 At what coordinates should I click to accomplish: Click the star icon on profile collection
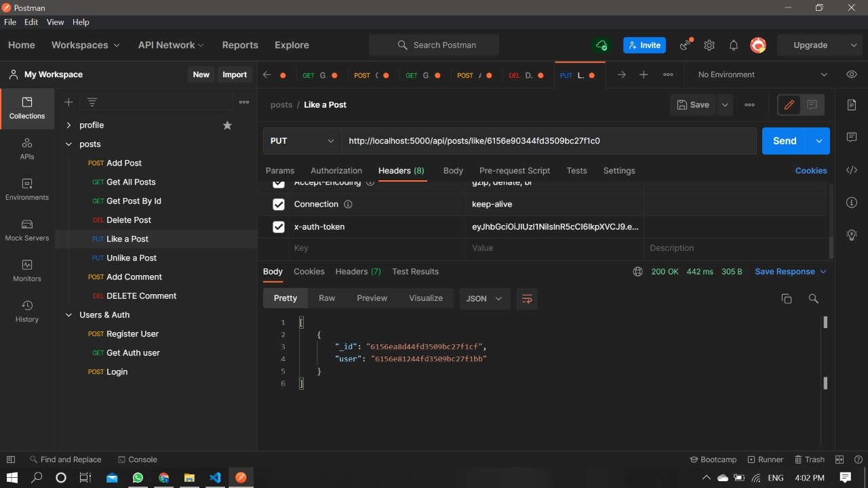tap(227, 125)
